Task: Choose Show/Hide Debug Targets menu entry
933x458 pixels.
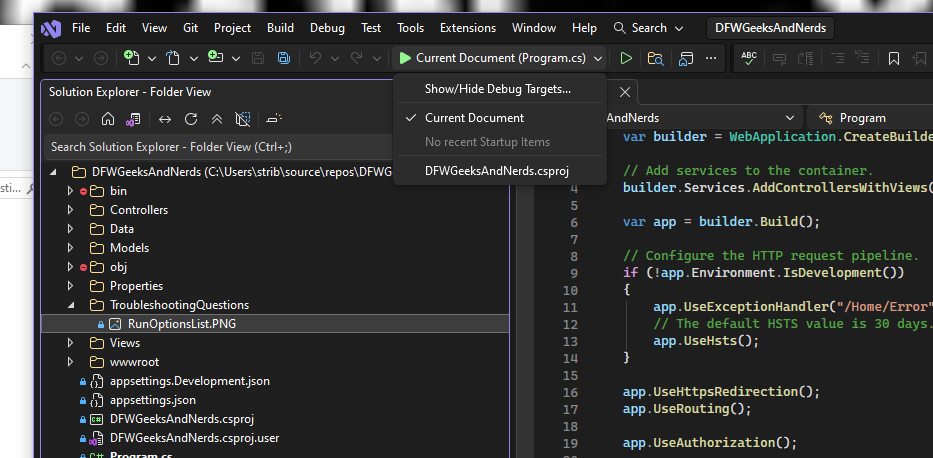Action: click(x=497, y=89)
